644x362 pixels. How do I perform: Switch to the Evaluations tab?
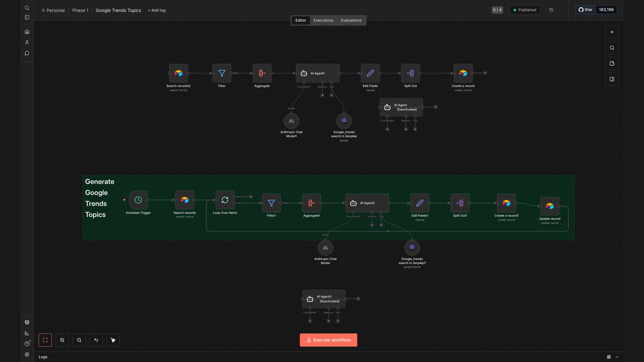(x=351, y=20)
